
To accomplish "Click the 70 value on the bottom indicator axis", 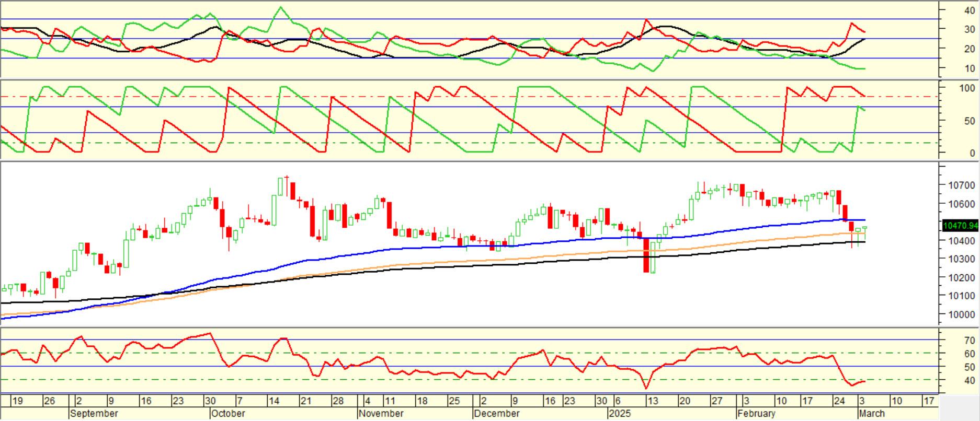I will pyautogui.click(x=970, y=341).
